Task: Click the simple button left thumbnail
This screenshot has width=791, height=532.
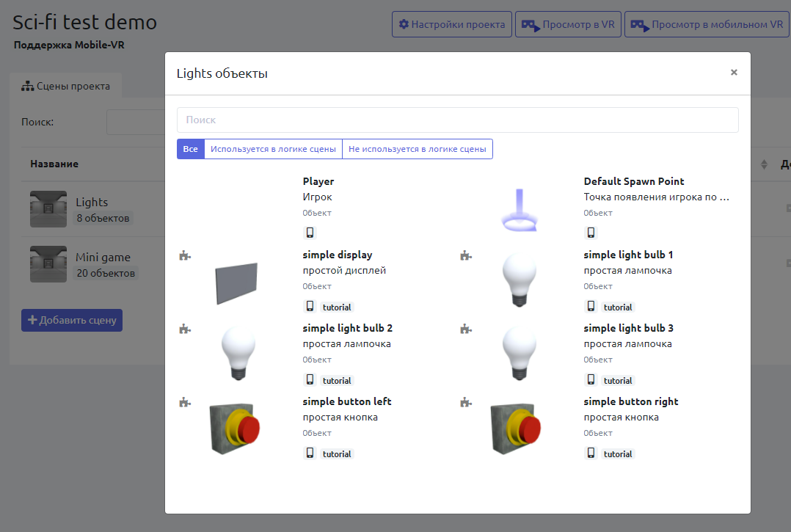Action: [x=235, y=428]
